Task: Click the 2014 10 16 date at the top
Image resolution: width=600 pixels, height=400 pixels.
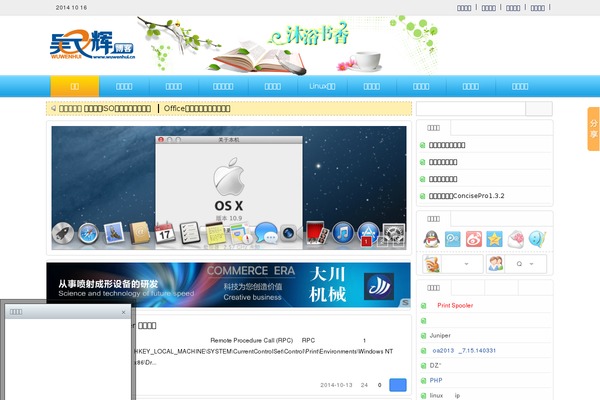Action: point(72,7)
